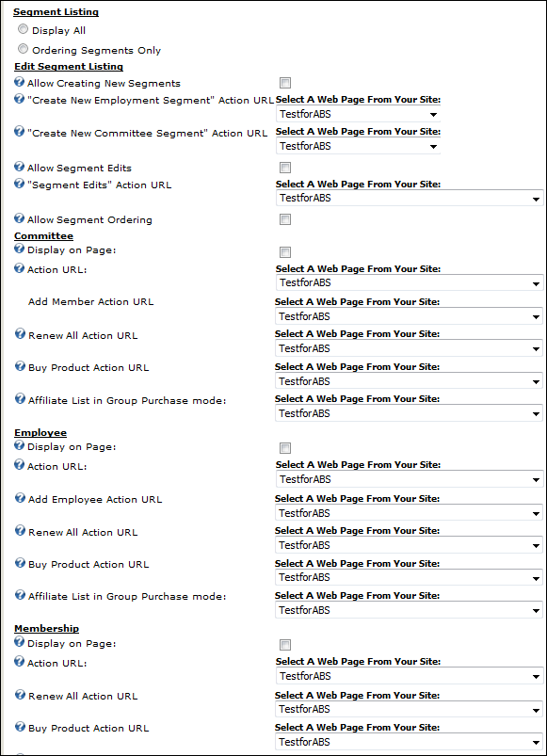547x756 pixels.
Task: Show help for Create New Employment Segment URL
Action: (x=19, y=99)
